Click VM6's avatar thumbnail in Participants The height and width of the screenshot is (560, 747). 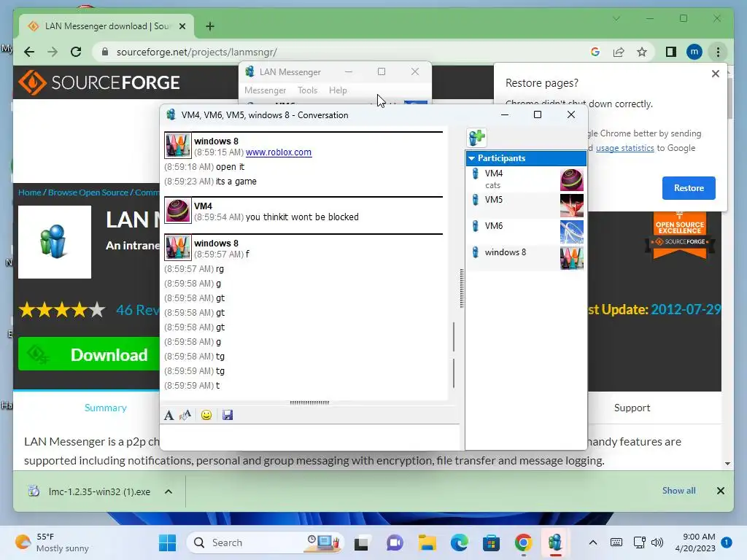pos(572,232)
